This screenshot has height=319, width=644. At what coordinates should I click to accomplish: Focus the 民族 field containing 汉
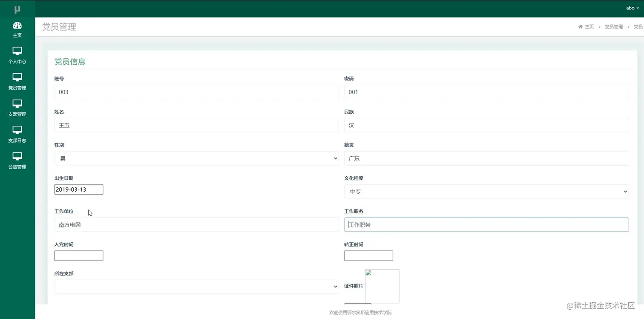click(x=486, y=125)
